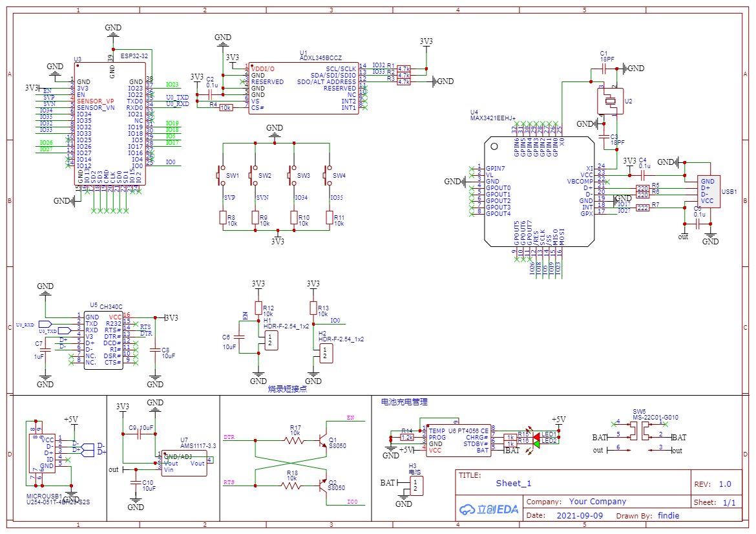
Task: Click the 'MS-22C01-G010' part name text
Action: (x=655, y=417)
